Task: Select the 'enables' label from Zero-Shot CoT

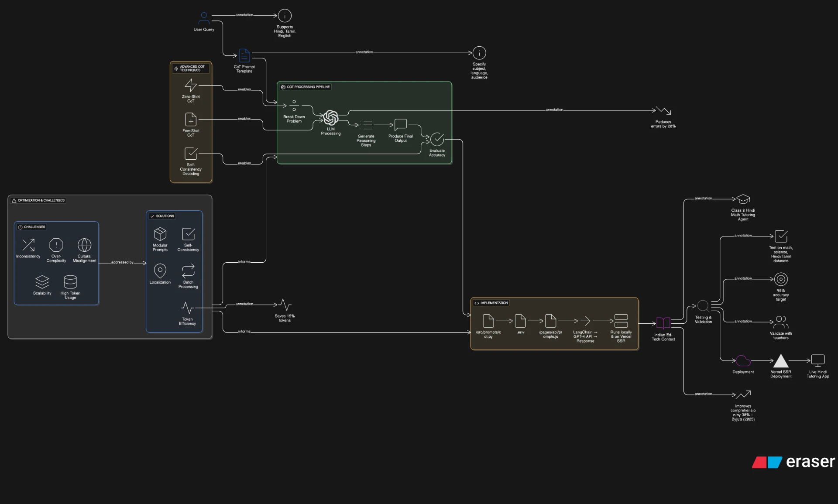Action: 244,89
